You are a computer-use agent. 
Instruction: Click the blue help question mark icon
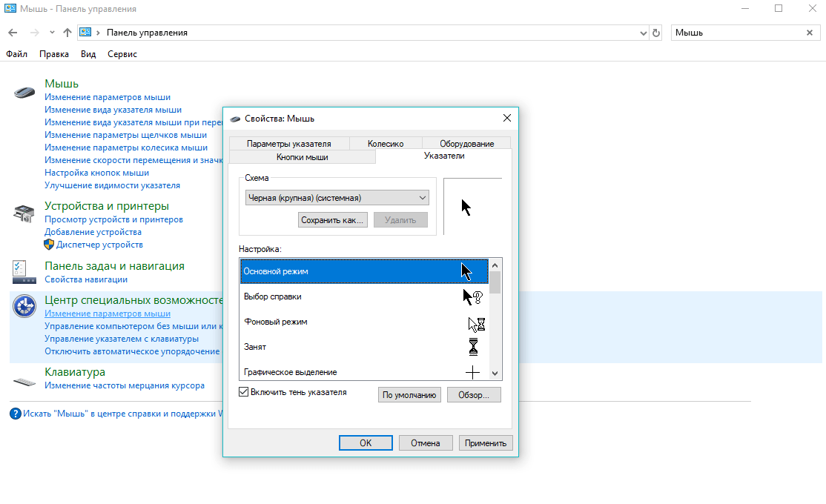coord(16,414)
